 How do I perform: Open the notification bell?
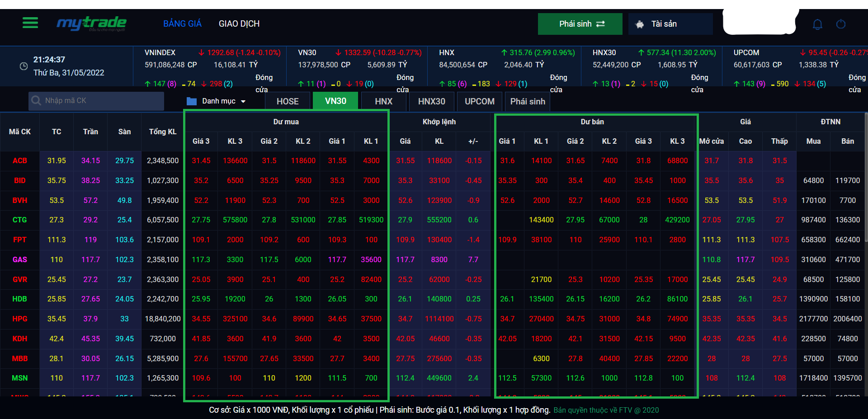[x=817, y=24]
